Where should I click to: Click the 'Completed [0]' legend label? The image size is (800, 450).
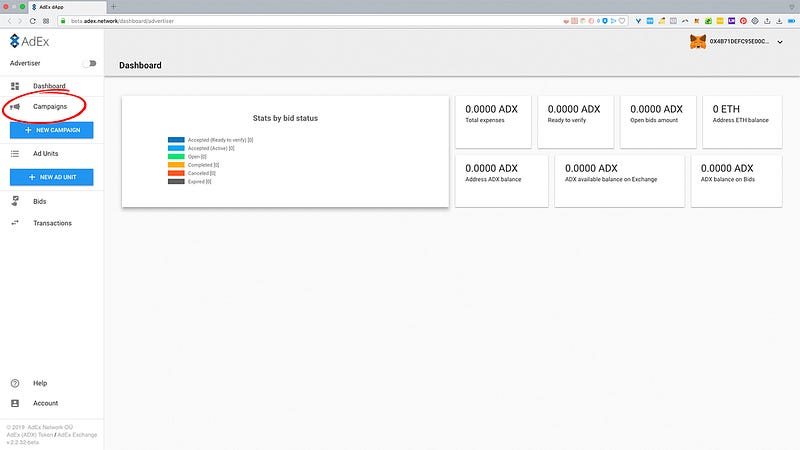203,165
